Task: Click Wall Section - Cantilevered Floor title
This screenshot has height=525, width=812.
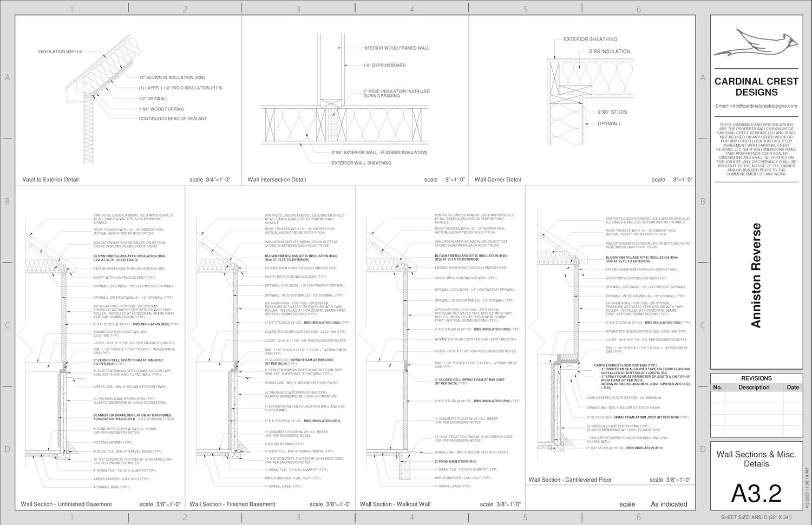Action: tap(570, 480)
